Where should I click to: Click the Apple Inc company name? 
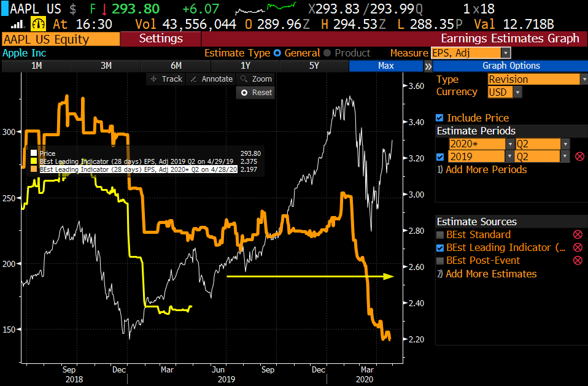(25, 53)
